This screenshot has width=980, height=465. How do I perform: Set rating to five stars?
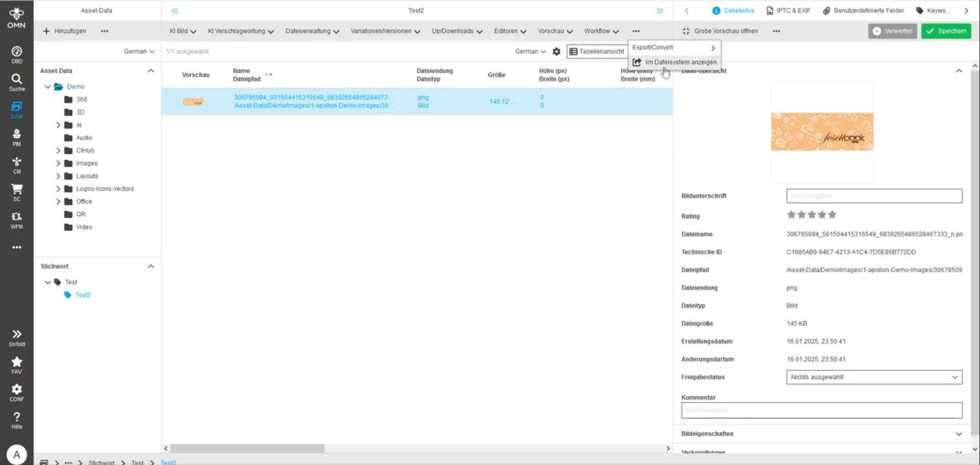[x=833, y=215]
